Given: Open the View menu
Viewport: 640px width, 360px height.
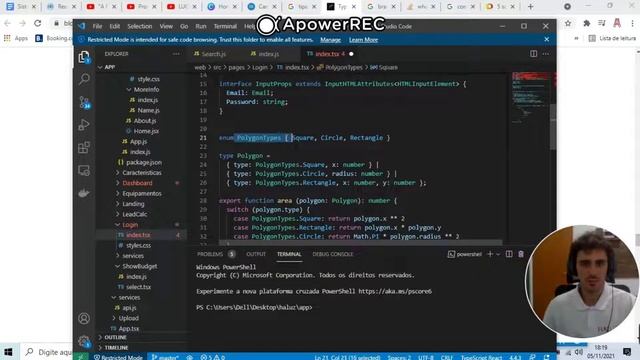Looking at the screenshot, I should [166, 26].
